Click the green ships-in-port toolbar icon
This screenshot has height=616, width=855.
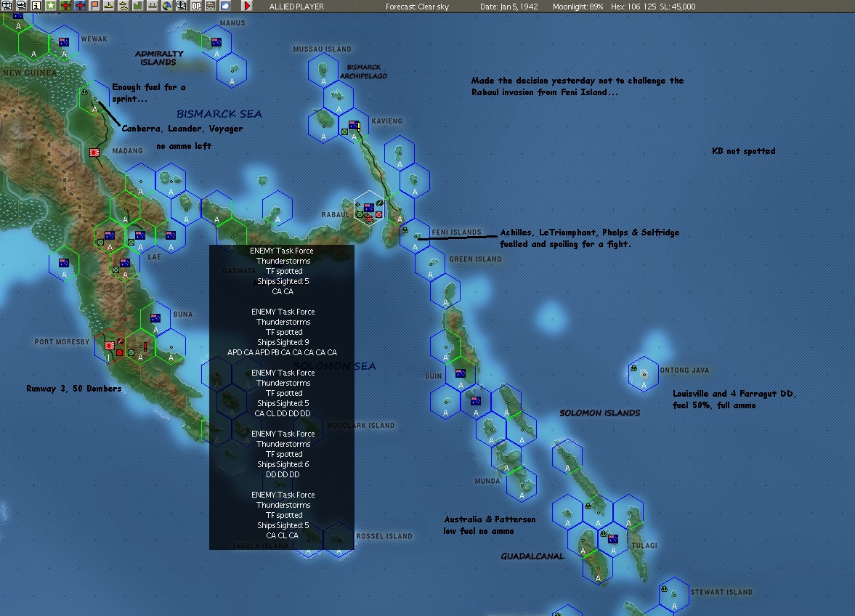pos(153,6)
